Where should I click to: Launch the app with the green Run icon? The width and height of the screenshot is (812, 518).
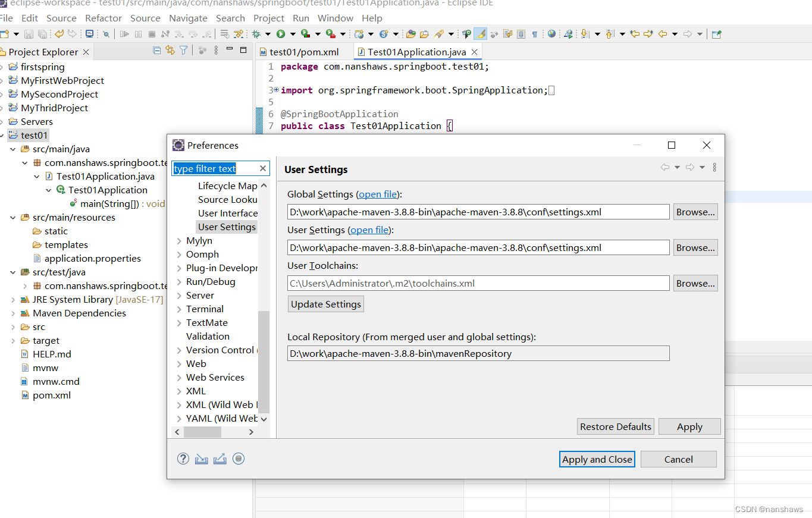280,34
